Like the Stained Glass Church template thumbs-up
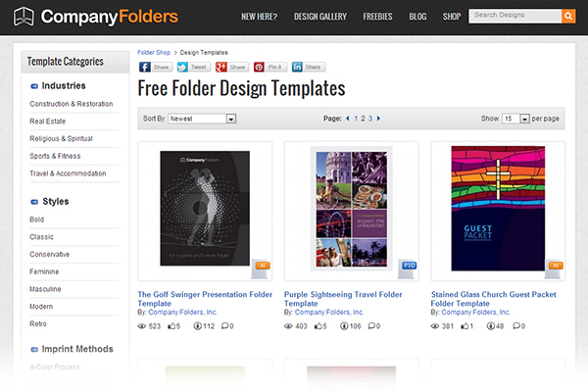Image resolution: width=588 pixels, height=392 pixels. pyautogui.click(x=465, y=326)
